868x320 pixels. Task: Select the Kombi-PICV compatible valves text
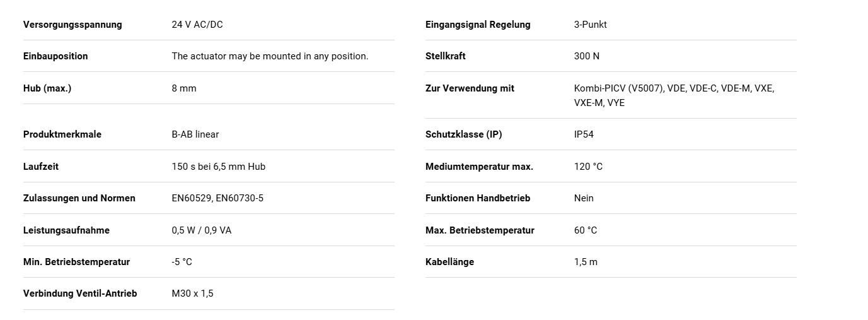point(674,95)
